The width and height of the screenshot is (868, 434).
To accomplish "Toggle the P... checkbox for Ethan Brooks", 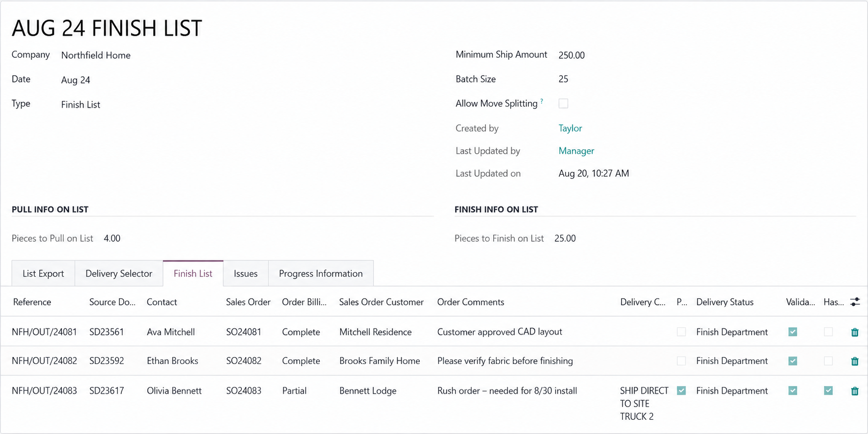I will [x=681, y=361].
